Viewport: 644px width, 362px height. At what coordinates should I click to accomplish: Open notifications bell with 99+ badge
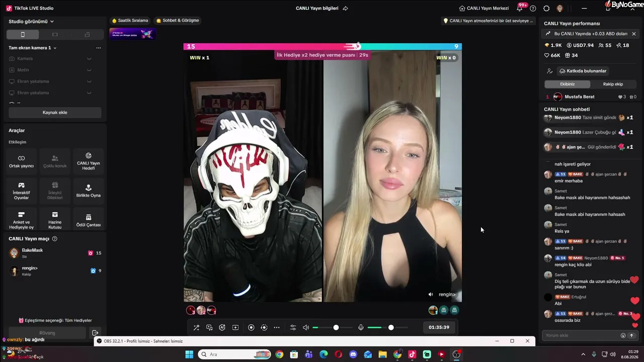(520, 8)
